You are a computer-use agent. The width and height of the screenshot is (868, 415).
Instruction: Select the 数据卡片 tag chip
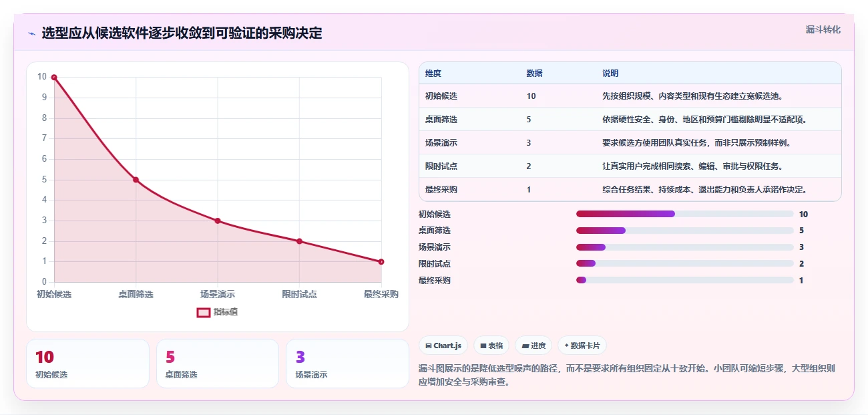tap(582, 345)
